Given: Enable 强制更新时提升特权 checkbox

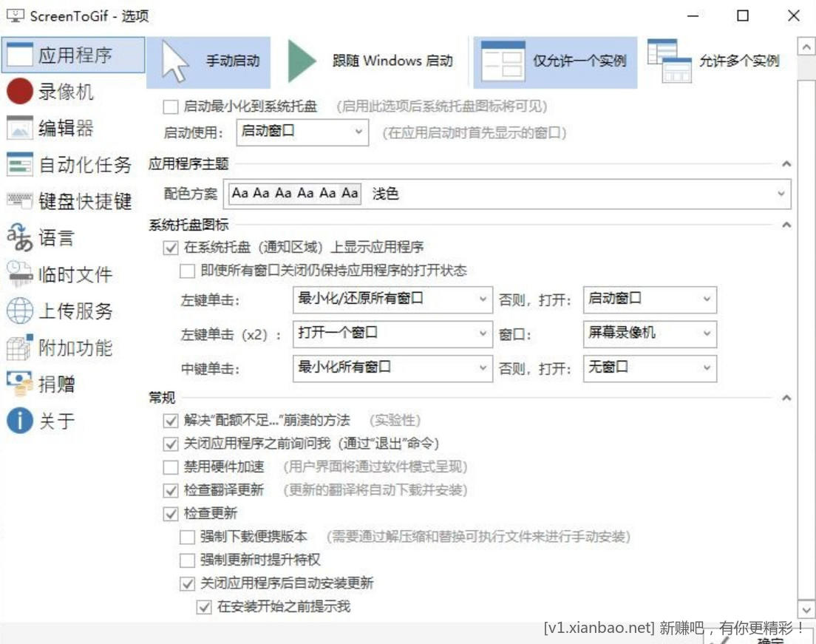Looking at the screenshot, I should [187, 560].
